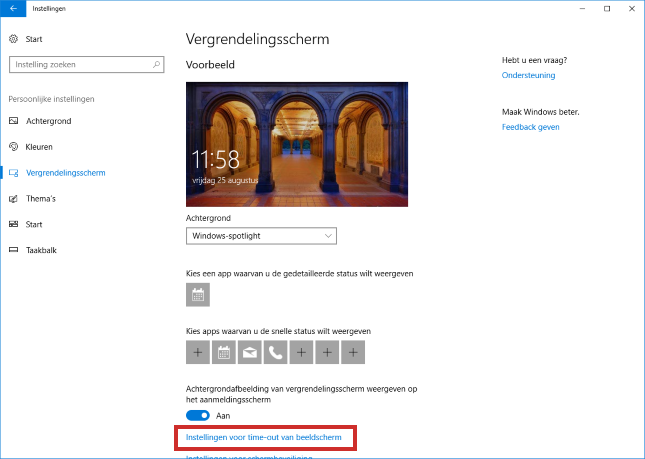This screenshot has width=645, height=459.
Task: Open Achtergrond settings page
Action: point(49,121)
